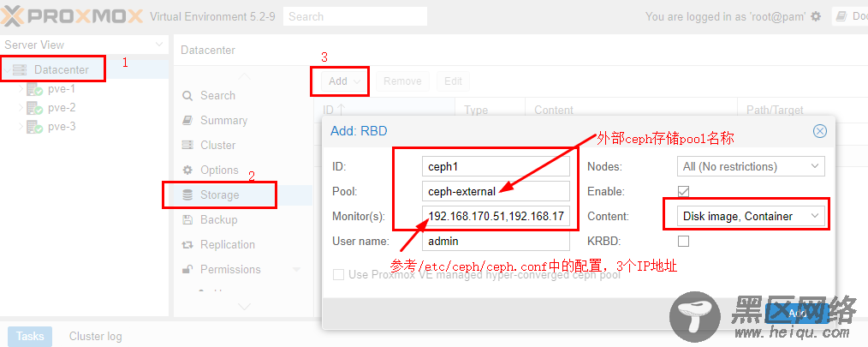Sort by Path/Target column header

803,111
